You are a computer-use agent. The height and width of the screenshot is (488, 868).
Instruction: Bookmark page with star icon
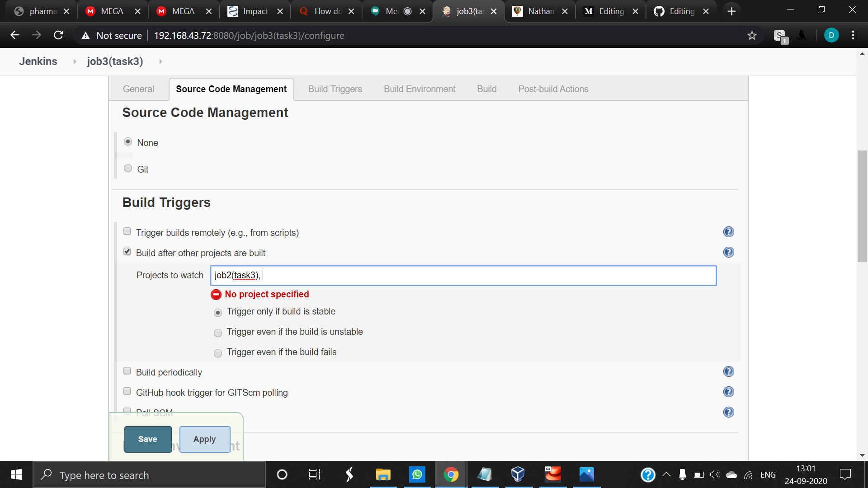point(752,35)
